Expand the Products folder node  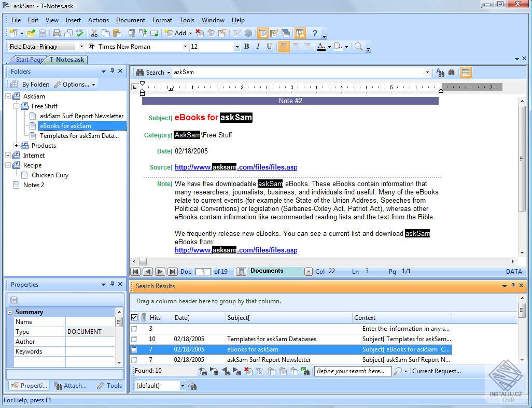pyautogui.click(x=17, y=146)
